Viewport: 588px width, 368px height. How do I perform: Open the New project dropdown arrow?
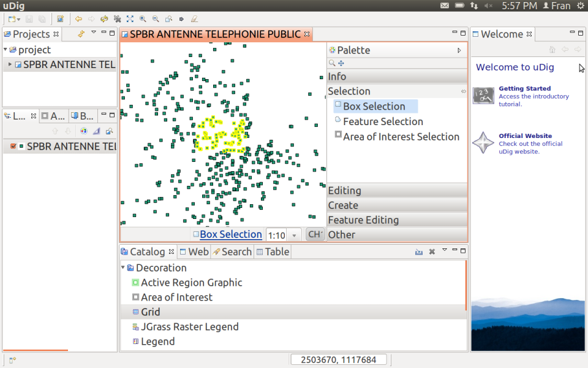pos(18,19)
